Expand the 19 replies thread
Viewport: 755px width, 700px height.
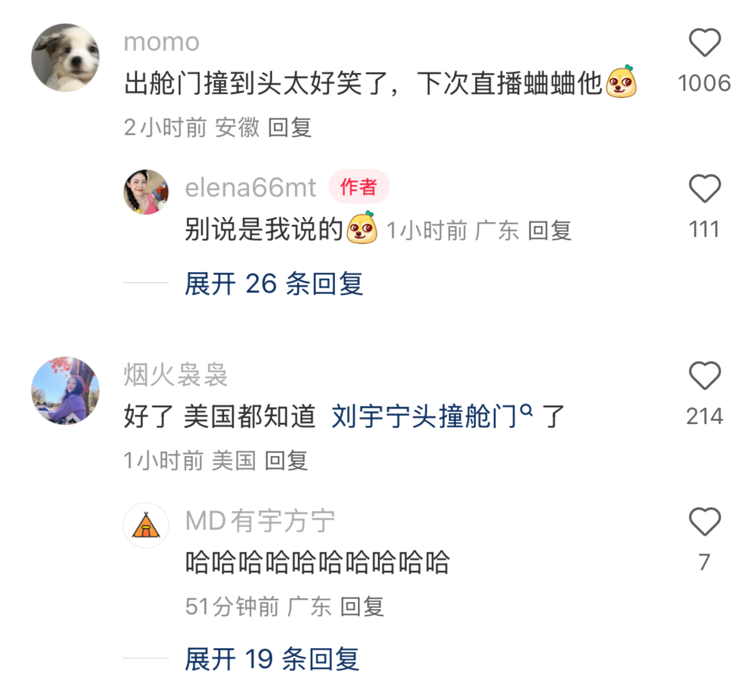[272, 659]
